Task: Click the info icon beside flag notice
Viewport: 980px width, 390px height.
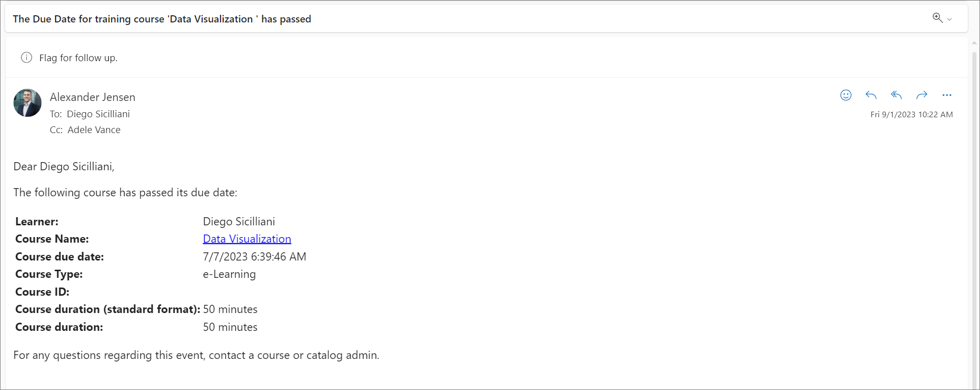Action: coord(27,58)
